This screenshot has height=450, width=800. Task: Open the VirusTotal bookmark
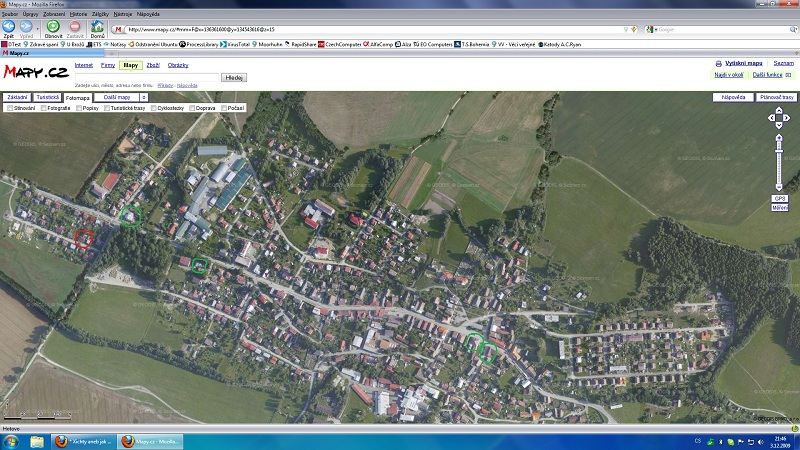235,44
